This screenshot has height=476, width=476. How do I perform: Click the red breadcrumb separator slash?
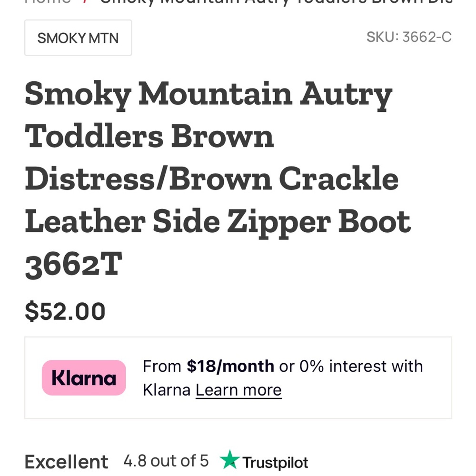(85, 1)
